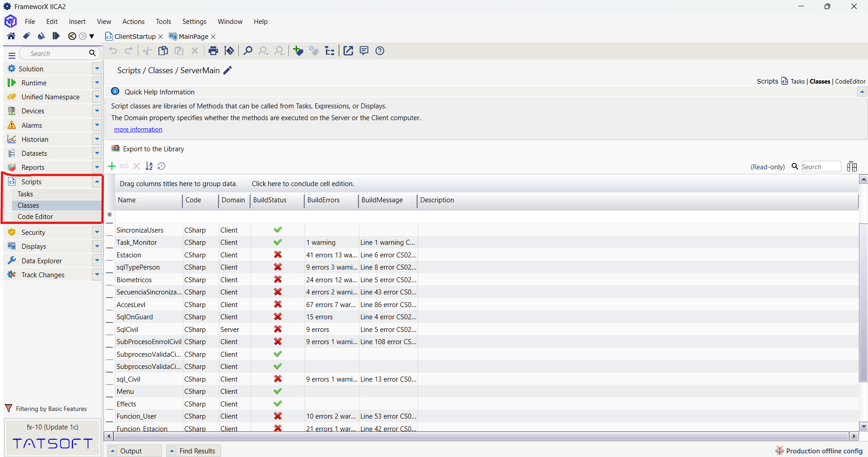Screen dimensions: 868x457
Task: Click the comment speech bubble icon
Action: pyautogui.click(x=364, y=51)
